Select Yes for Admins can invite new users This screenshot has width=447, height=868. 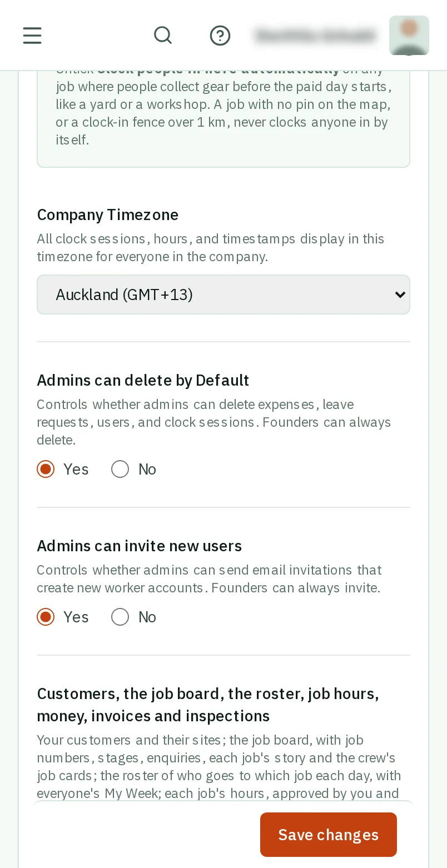(x=46, y=617)
